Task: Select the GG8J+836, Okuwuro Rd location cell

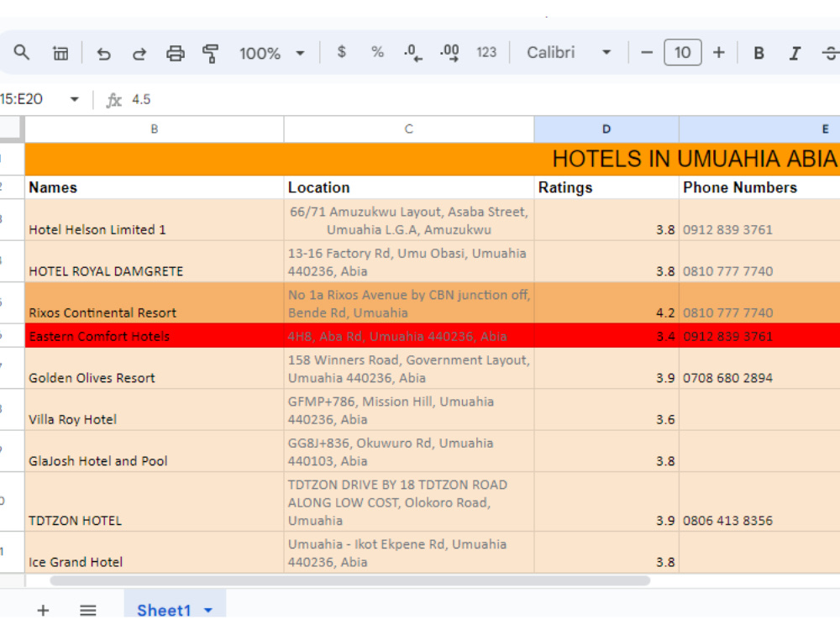Action: [x=409, y=452]
